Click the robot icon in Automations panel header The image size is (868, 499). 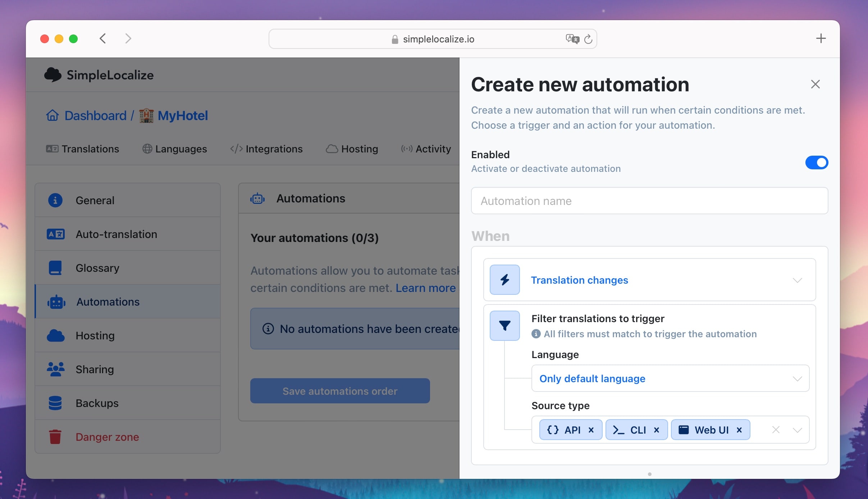point(257,198)
